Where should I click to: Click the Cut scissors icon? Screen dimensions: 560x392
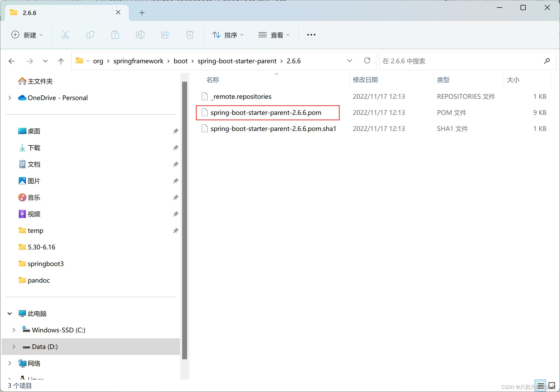[x=65, y=35]
